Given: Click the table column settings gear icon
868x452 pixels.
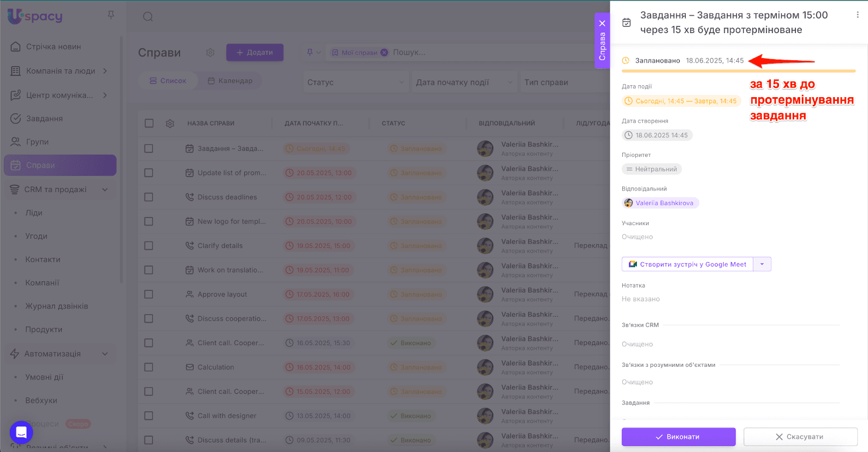Looking at the screenshot, I should click(170, 124).
